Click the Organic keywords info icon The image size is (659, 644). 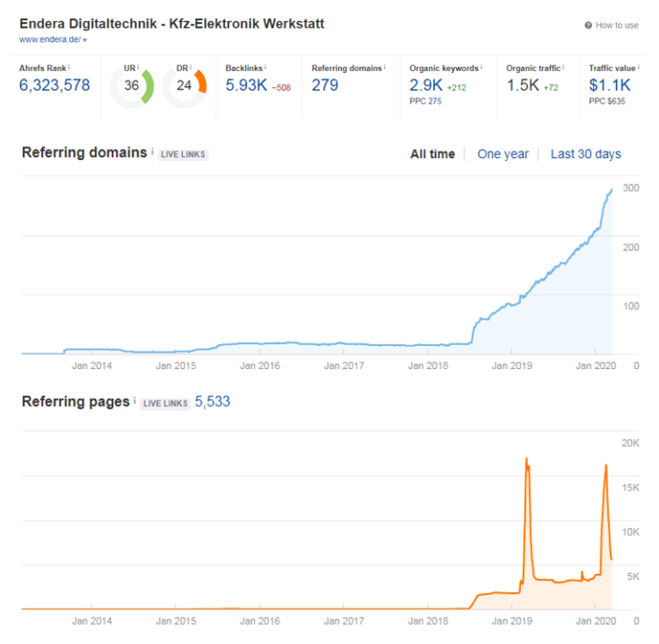tap(482, 67)
